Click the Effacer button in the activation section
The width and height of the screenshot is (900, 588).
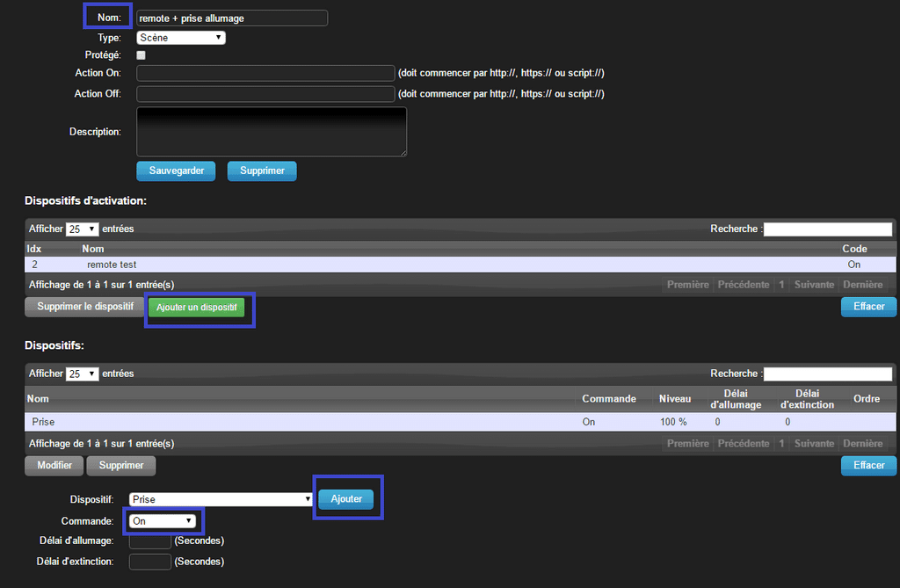(x=868, y=306)
